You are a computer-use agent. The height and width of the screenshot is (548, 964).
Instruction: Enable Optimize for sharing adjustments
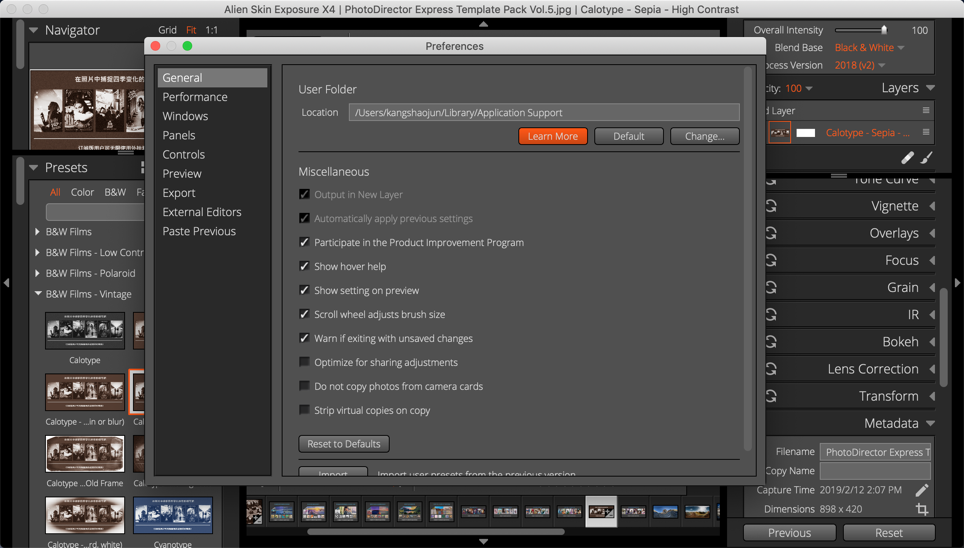[304, 362]
